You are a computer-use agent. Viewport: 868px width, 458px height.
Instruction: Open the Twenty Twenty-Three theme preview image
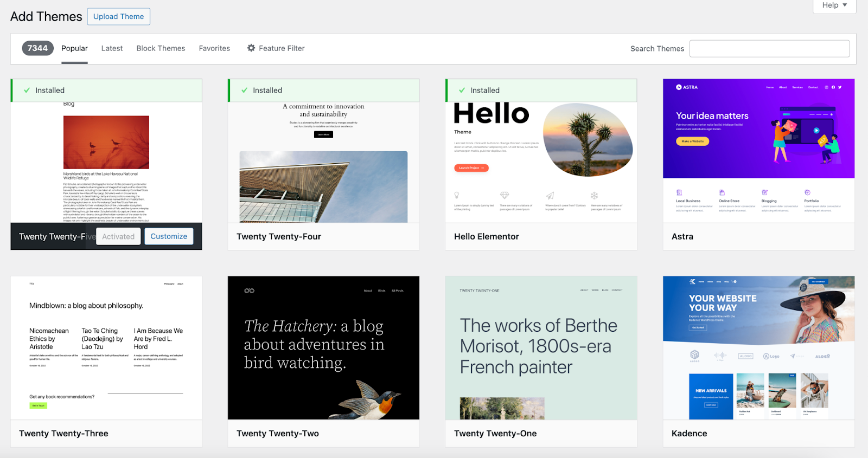106,348
